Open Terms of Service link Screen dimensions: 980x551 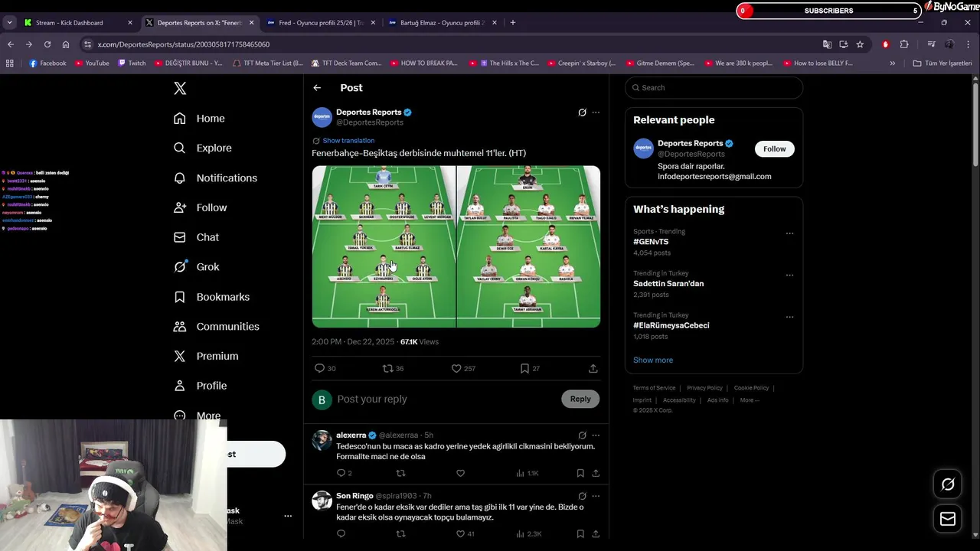pyautogui.click(x=654, y=388)
